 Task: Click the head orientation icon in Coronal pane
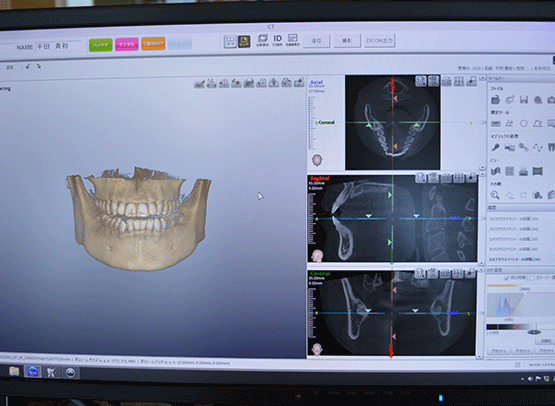point(317,349)
